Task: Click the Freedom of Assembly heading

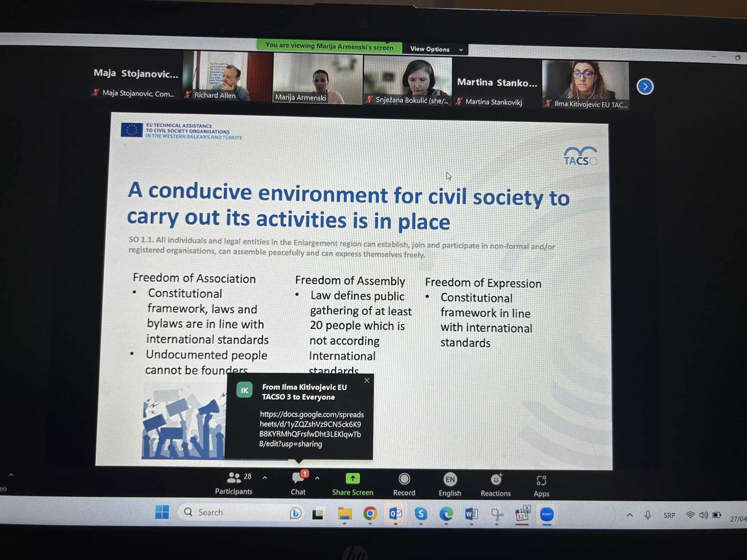Action: [x=350, y=281]
